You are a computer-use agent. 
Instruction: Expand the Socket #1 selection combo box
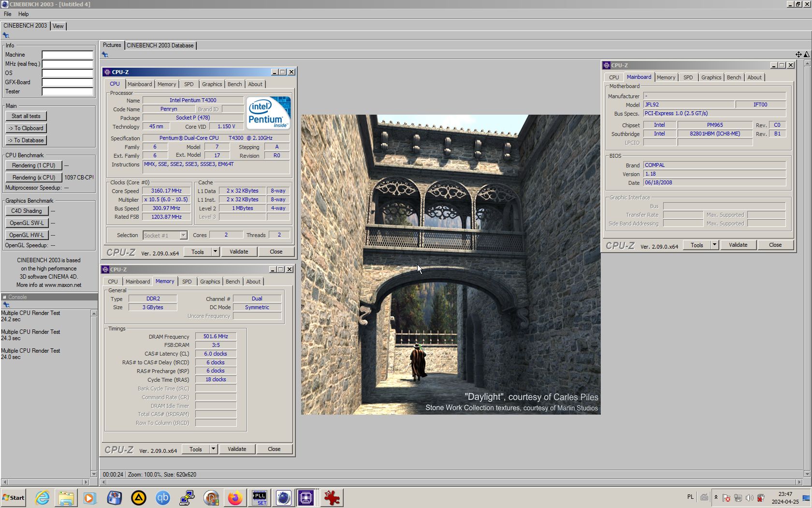183,235
